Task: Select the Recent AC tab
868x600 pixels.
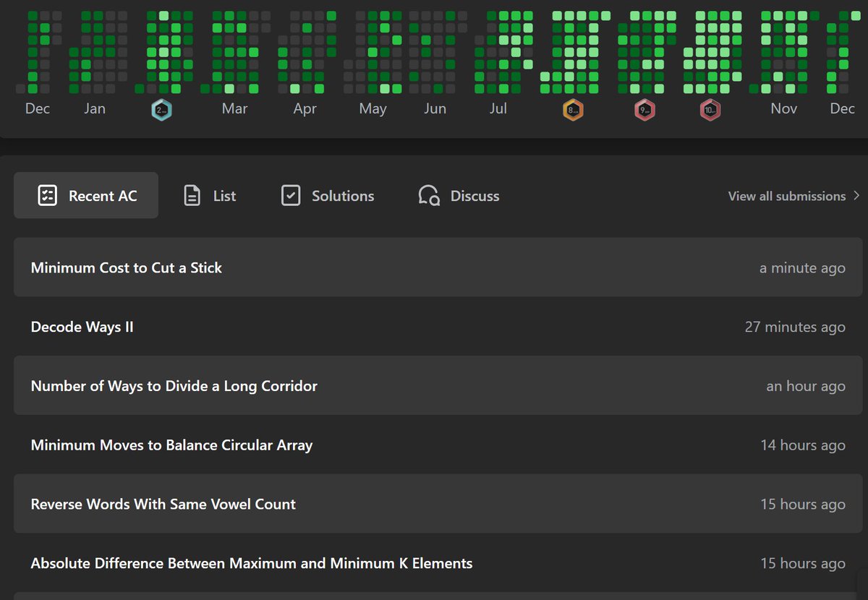Action: click(x=86, y=195)
